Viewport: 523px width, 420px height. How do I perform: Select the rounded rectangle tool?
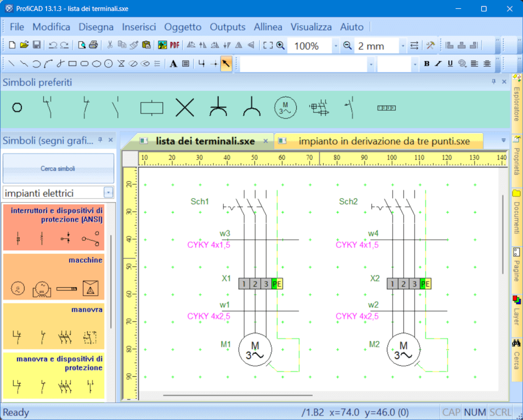(x=84, y=64)
